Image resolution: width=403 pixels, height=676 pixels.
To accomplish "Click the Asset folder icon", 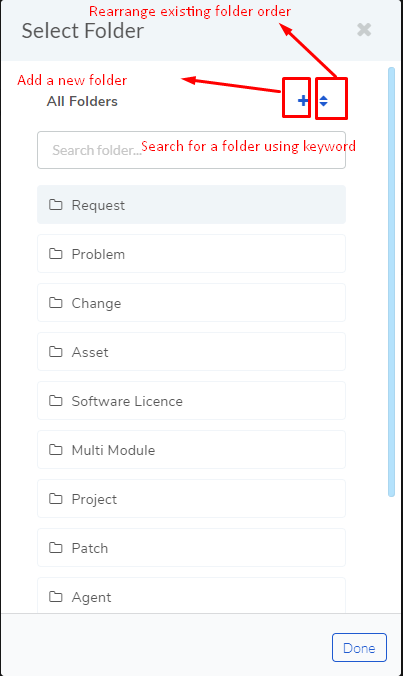I will (x=56, y=351).
